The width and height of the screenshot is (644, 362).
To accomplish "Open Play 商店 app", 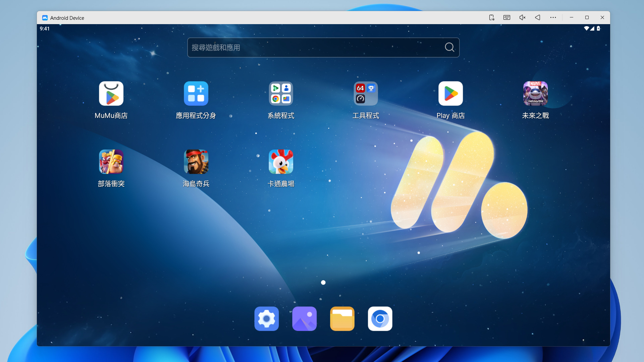I will coord(450,94).
